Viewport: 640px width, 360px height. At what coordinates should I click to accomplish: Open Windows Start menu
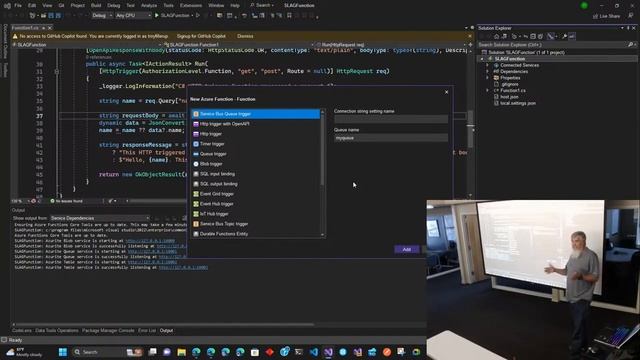(62, 352)
